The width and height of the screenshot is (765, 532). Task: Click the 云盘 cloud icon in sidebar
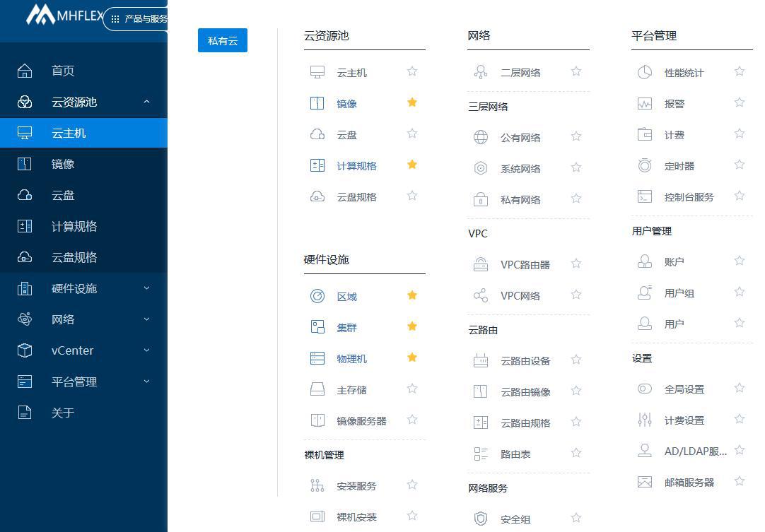(x=25, y=195)
